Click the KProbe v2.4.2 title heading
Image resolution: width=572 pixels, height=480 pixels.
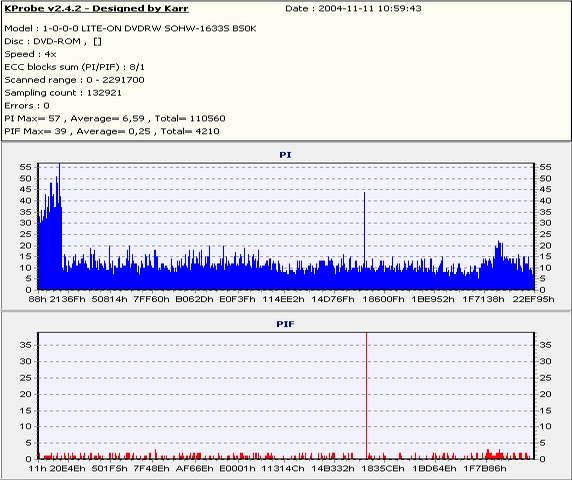point(96,8)
